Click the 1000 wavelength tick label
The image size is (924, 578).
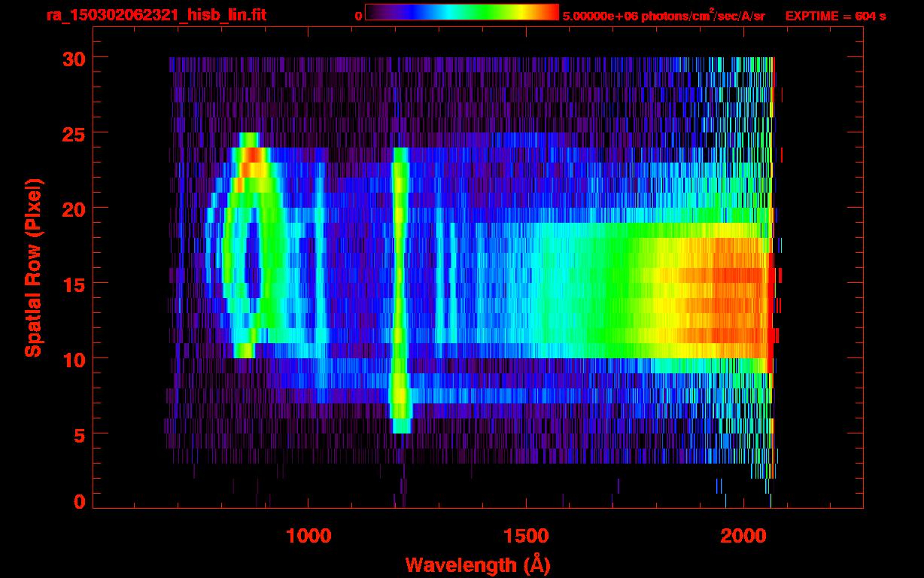click(309, 537)
